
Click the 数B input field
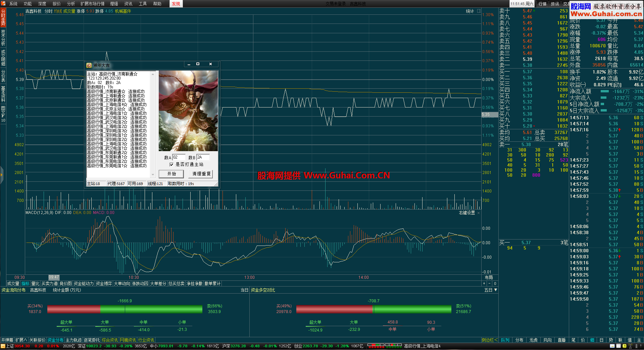(x=203, y=157)
